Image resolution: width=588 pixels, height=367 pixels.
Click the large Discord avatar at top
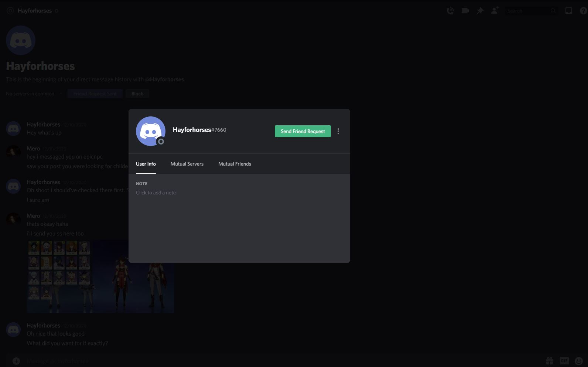pyautogui.click(x=21, y=40)
